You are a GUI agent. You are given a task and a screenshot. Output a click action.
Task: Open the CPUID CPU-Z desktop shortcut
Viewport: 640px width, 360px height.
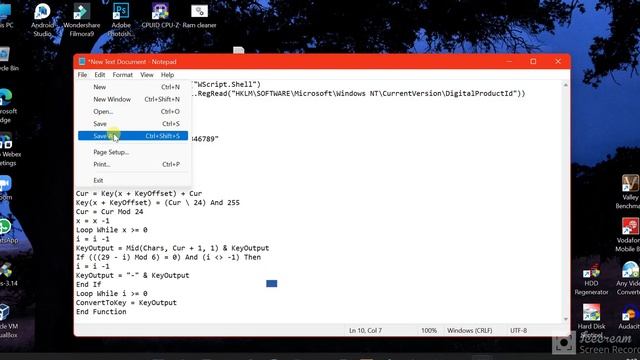point(160,16)
